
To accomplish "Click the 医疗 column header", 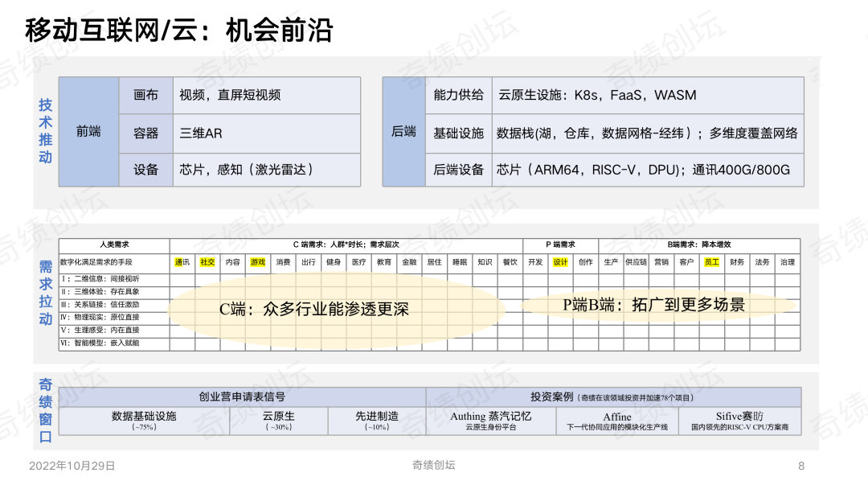I will (x=358, y=262).
